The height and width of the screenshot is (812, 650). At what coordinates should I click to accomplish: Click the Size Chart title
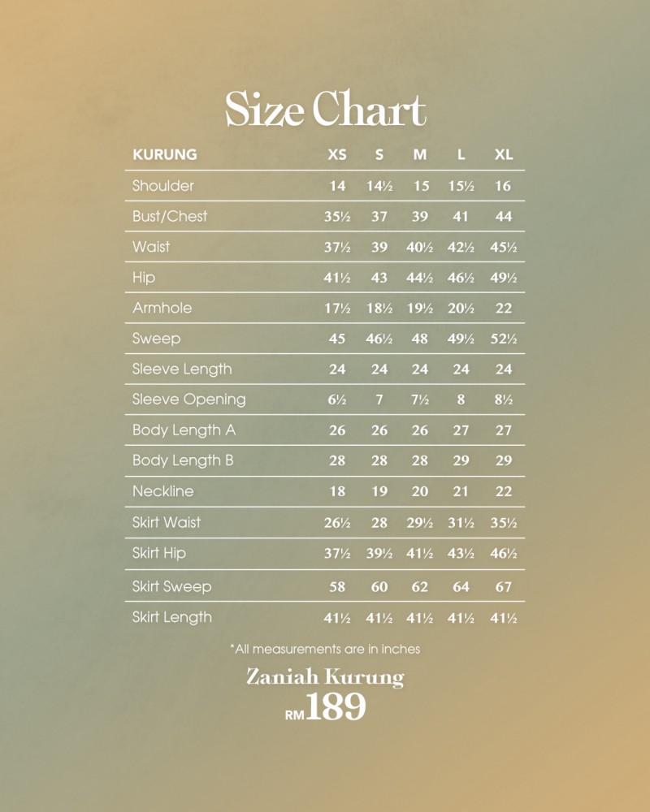[x=326, y=109]
